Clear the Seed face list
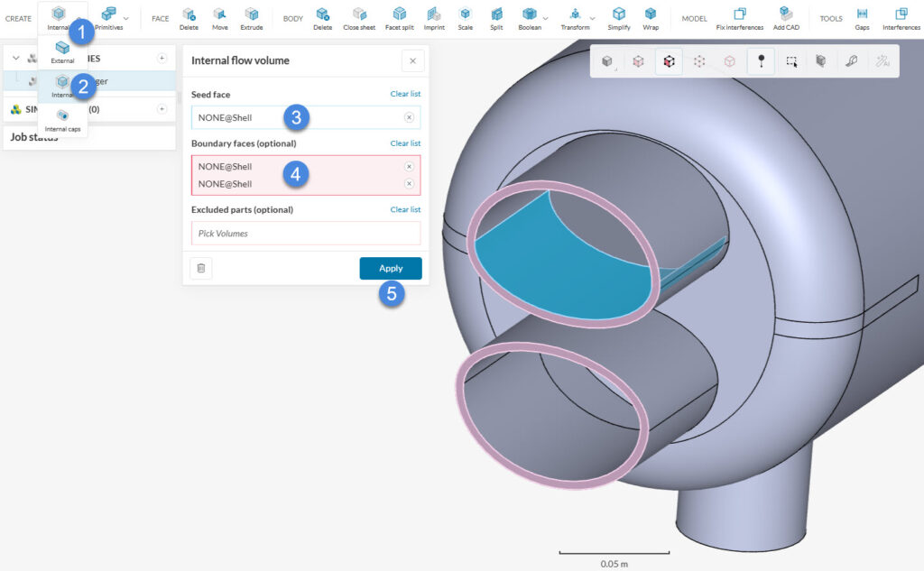The height and width of the screenshot is (571, 924). pyautogui.click(x=403, y=94)
